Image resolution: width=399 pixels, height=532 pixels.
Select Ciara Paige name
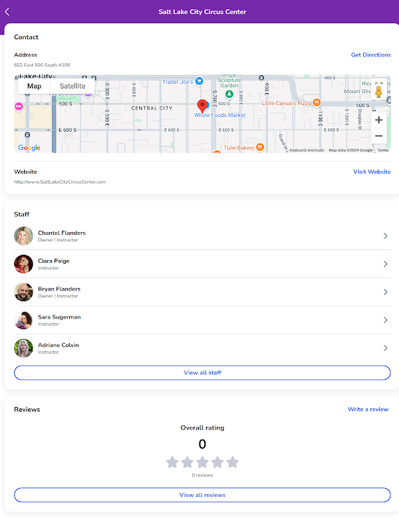[54, 261]
